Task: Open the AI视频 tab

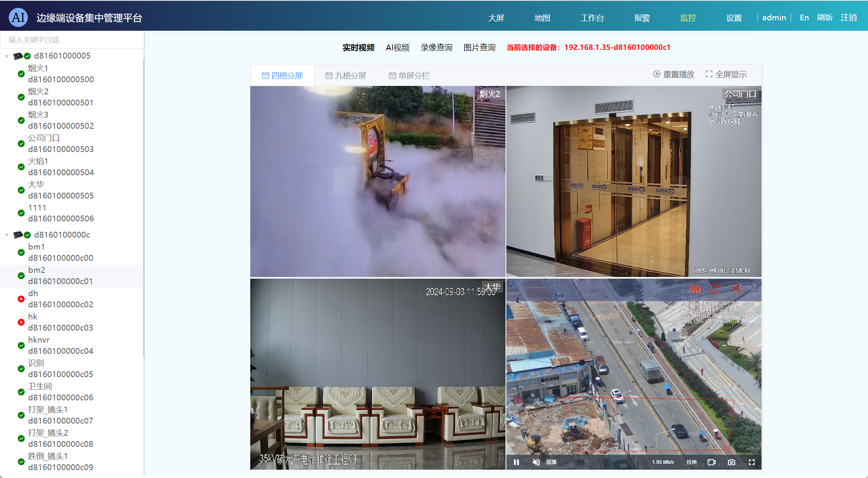Action: click(397, 47)
